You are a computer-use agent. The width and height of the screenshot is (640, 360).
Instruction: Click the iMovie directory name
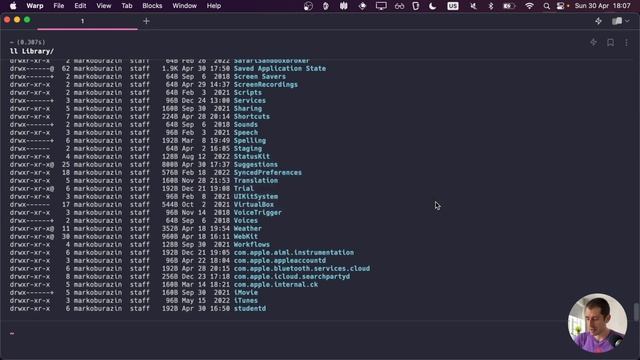point(246,293)
